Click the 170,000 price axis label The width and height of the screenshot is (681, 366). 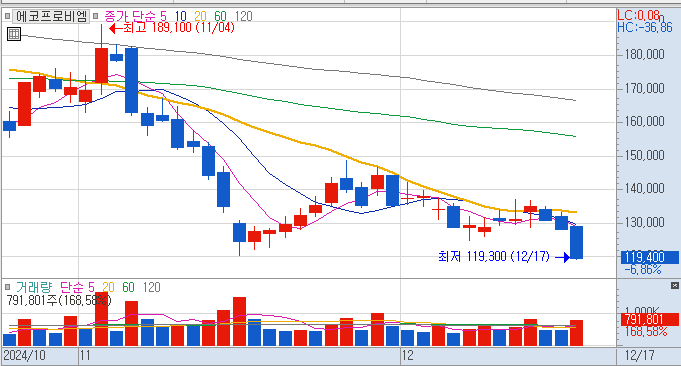pos(644,89)
